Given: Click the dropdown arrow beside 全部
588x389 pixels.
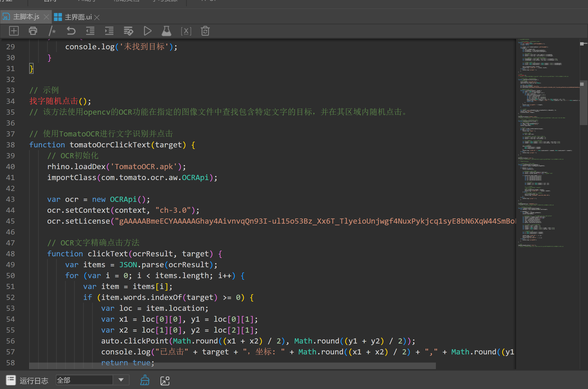Looking at the screenshot, I should pos(121,380).
